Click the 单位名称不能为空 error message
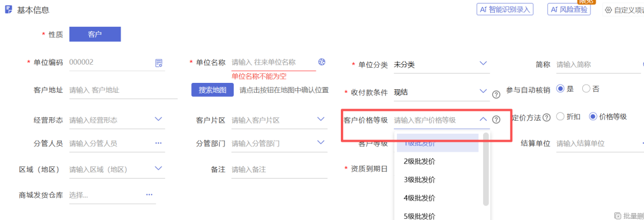This screenshot has height=220, width=644. [x=259, y=76]
